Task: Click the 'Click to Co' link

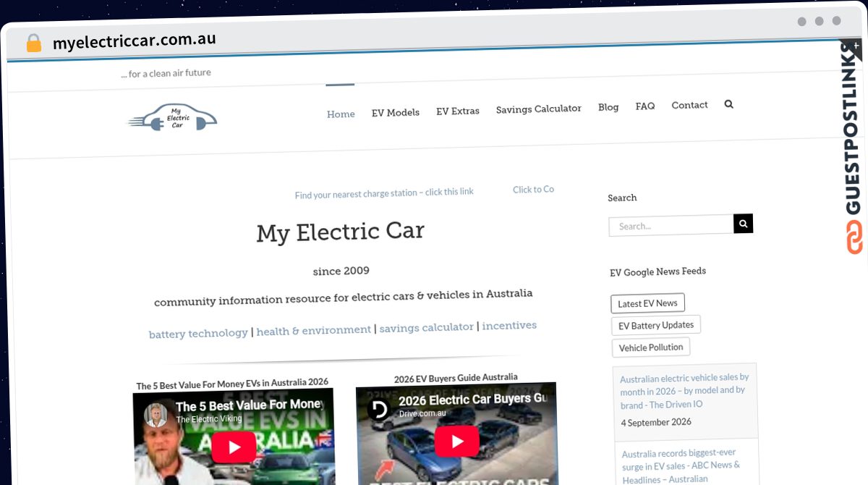Action: coord(534,190)
